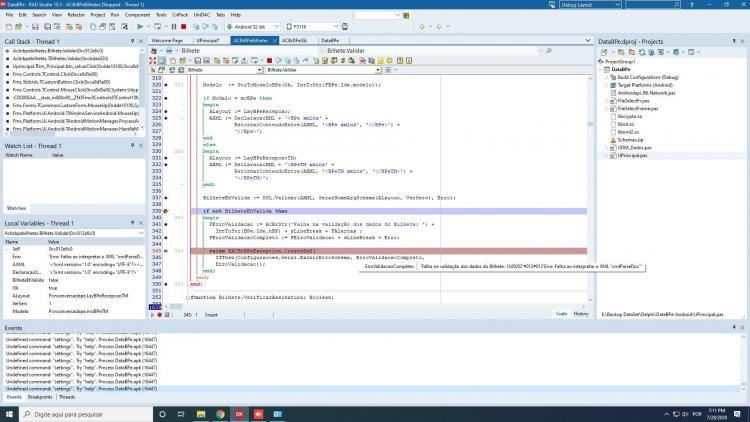750x422 pixels.
Task: Click the green Run button in main toolbar
Action: 140,27
